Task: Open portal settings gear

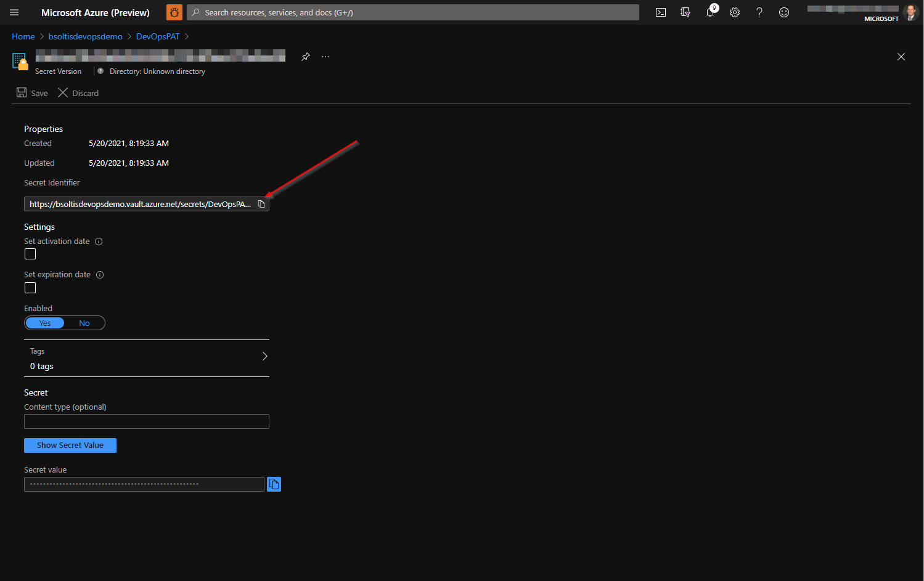Action: (x=735, y=12)
